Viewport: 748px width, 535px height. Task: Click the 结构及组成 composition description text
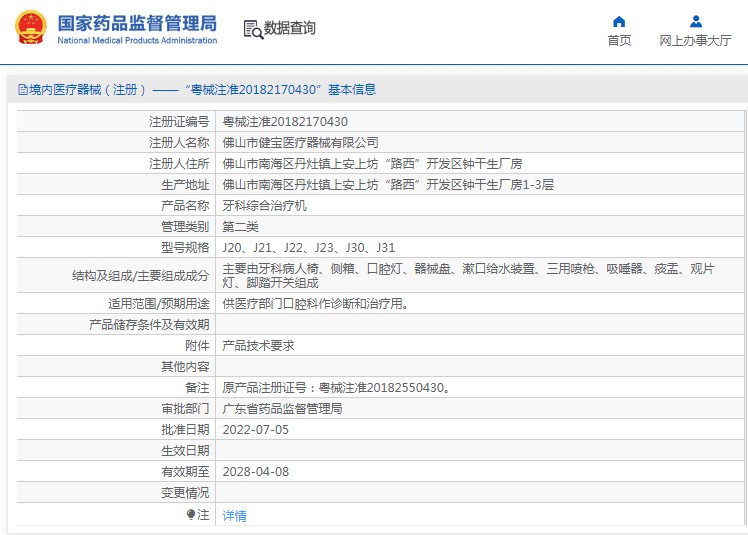(468, 275)
